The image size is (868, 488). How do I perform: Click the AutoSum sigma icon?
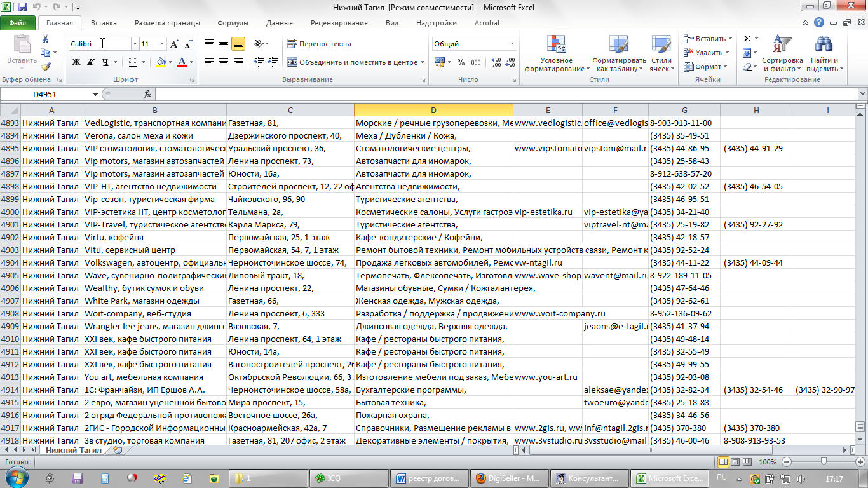click(747, 39)
